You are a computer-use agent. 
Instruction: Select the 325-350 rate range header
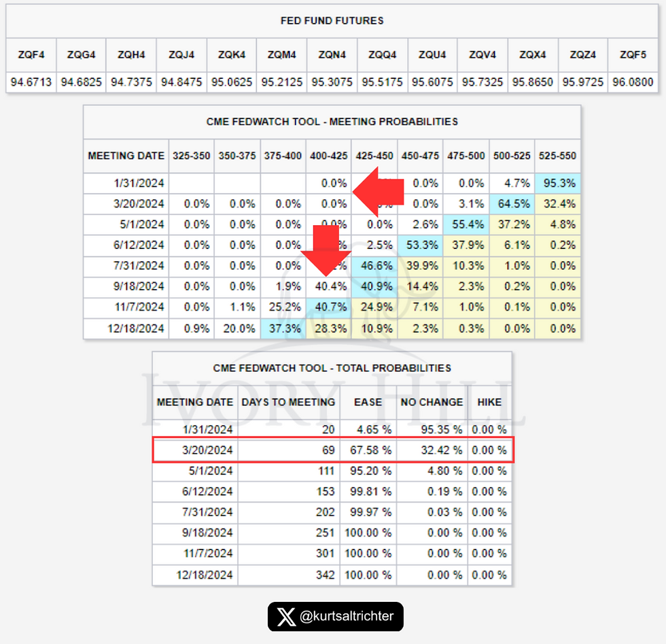(x=191, y=156)
